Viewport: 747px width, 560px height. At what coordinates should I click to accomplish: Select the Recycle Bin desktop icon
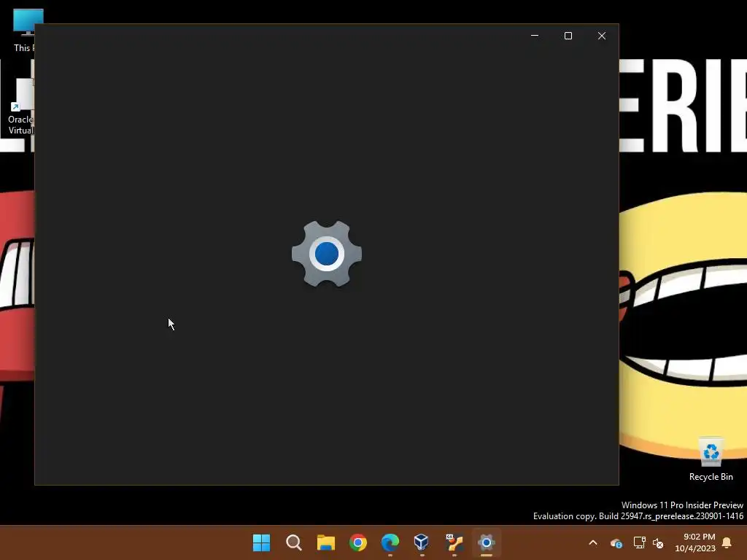click(x=711, y=459)
